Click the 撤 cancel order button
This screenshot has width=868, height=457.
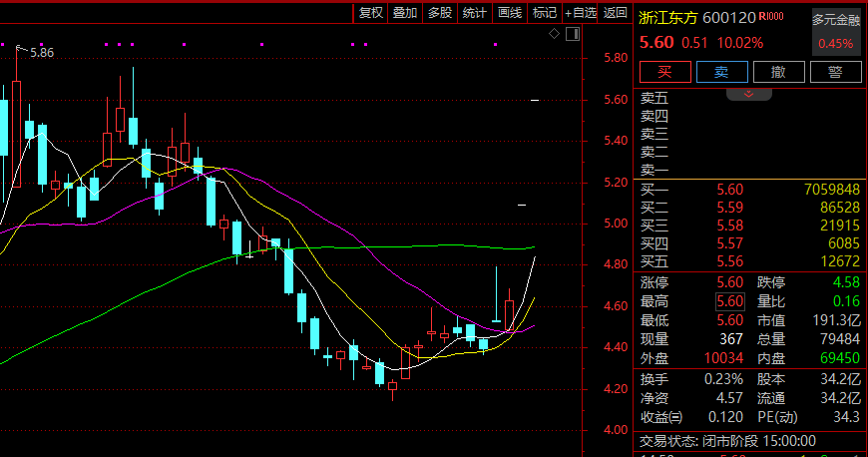click(x=779, y=72)
